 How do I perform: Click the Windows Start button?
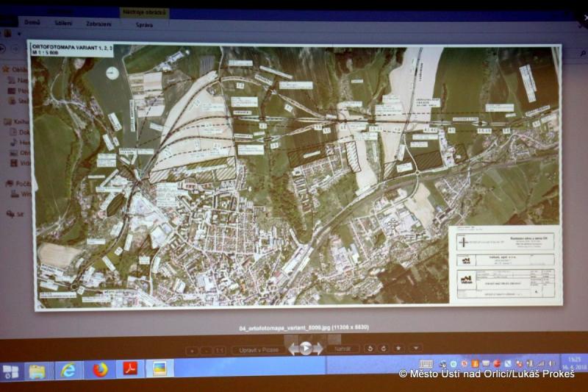click(10, 371)
